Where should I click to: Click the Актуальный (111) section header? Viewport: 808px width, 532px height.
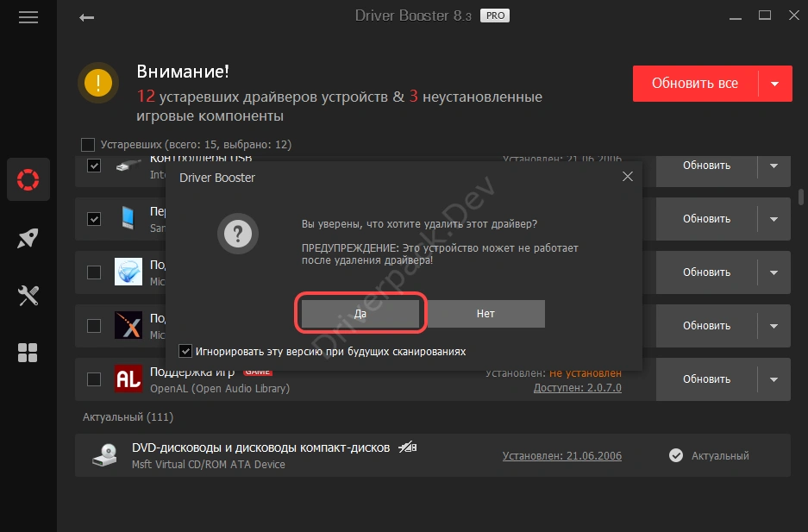(128, 417)
